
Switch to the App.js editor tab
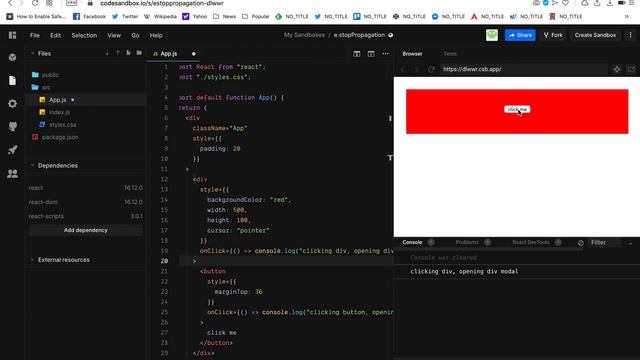[x=169, y=53]
